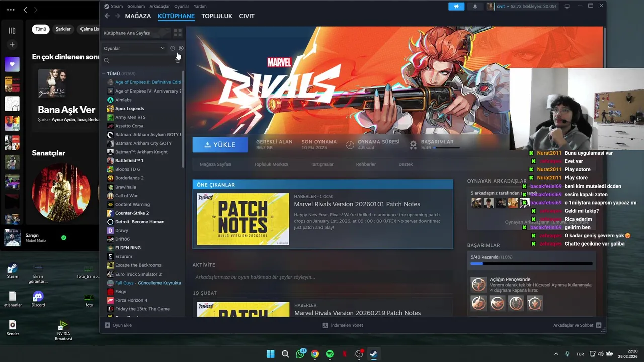
Task: Open the Oyunlar library filter dropdown
Action: click(x=134, y=48)
